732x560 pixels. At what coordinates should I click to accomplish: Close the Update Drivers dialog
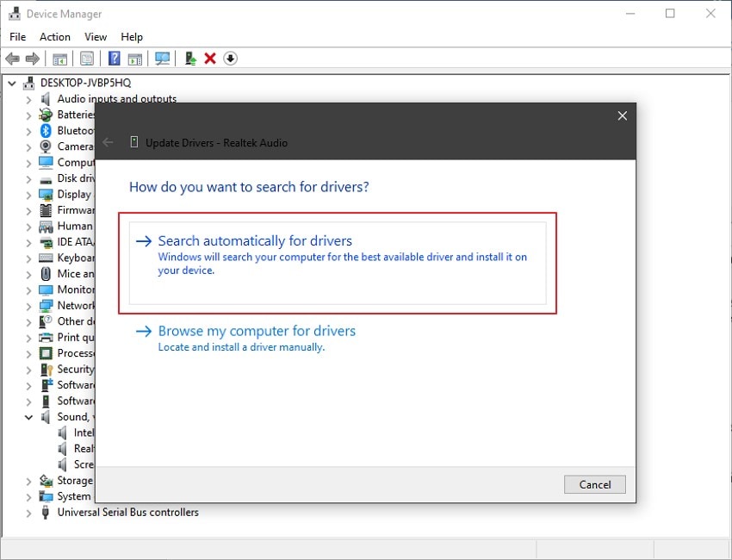[x=623, y=115]
